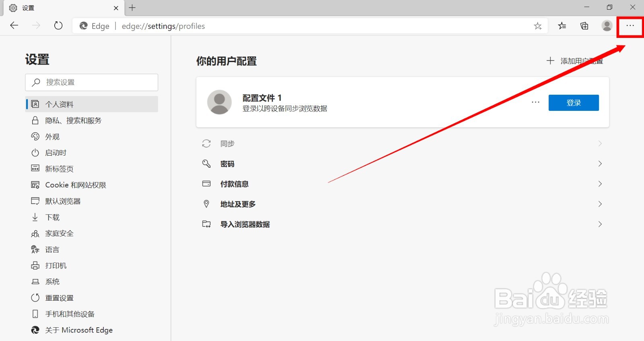The image size is (644, 341).
Task: Click the 地址及更多 location pin icon
Action: (206, 204)
